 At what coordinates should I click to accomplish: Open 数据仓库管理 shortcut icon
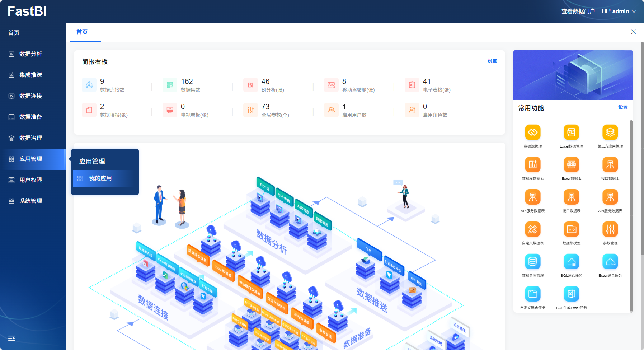point(532,262)
